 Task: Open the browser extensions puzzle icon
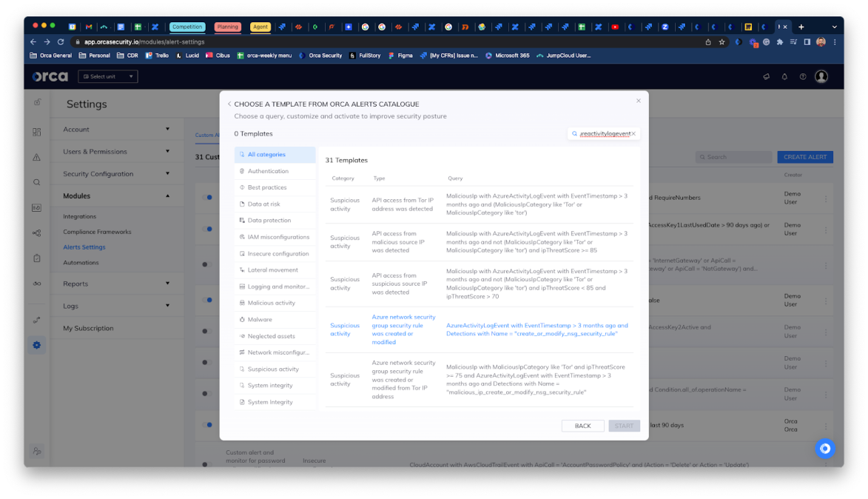(x=780, y=42)
